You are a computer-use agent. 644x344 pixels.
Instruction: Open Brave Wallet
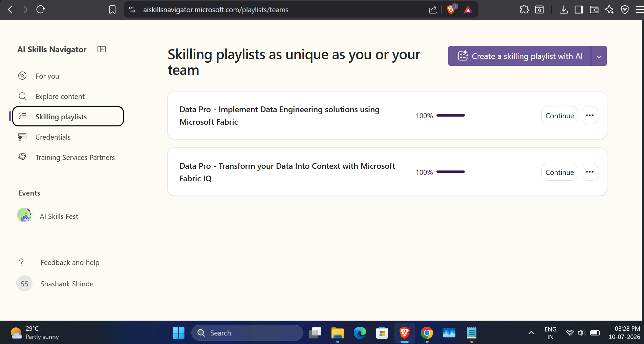tap(594, 9)
